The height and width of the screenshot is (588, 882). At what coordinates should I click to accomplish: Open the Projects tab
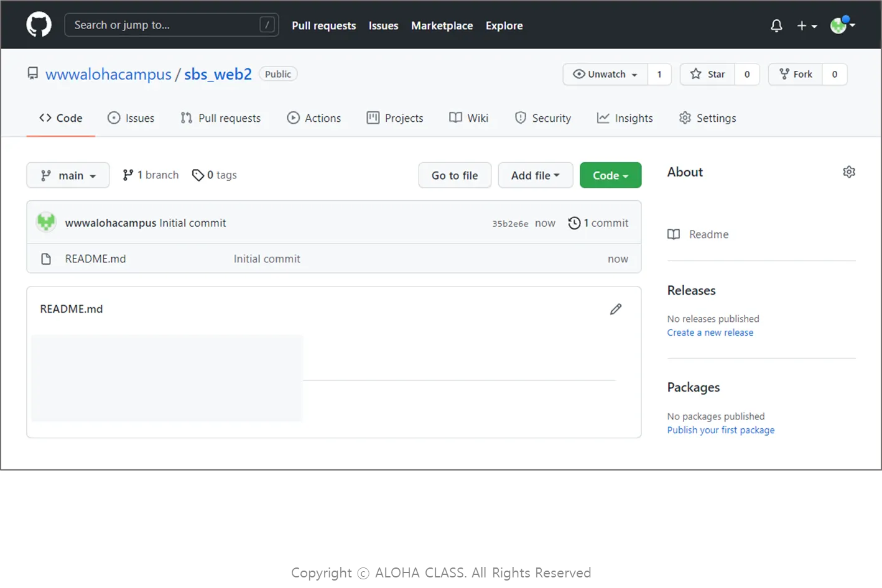(x=395, y=118)
